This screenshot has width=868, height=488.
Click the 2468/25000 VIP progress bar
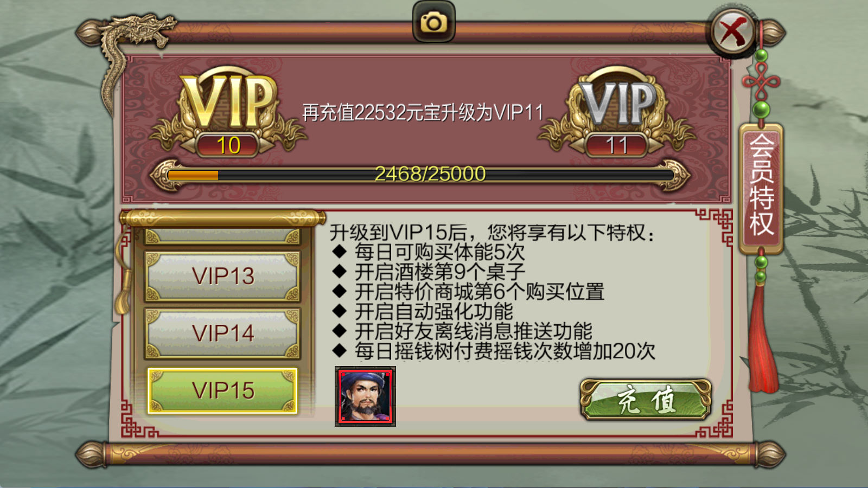point(420,175)
